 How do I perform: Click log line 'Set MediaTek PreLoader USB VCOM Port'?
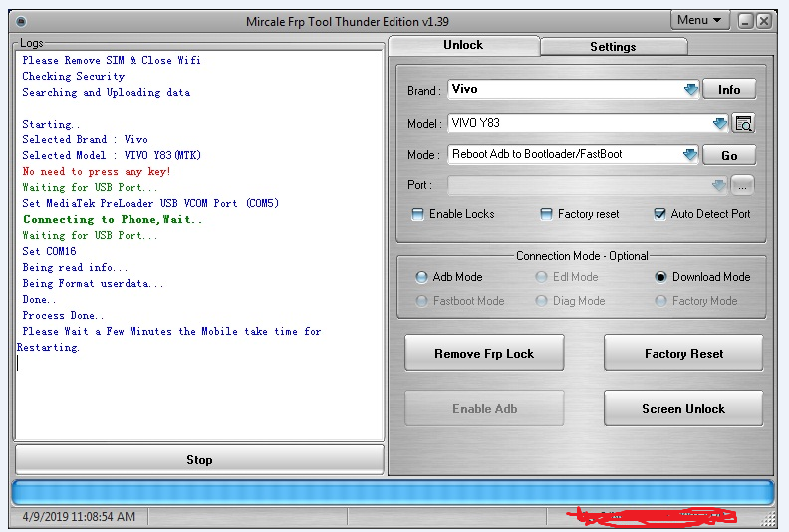point(150,203)
